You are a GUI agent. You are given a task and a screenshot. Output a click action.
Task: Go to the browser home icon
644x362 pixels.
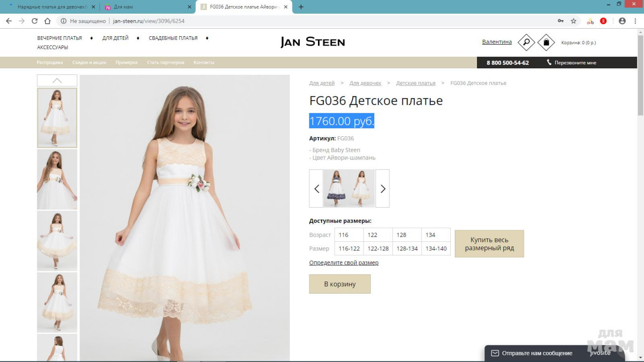[x=47, y=21]
